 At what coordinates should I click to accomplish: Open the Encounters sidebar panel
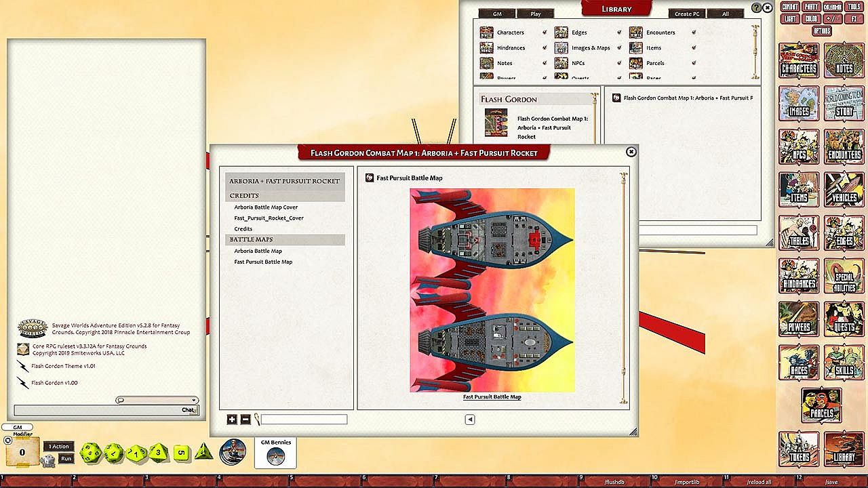(x=844, y=147)
